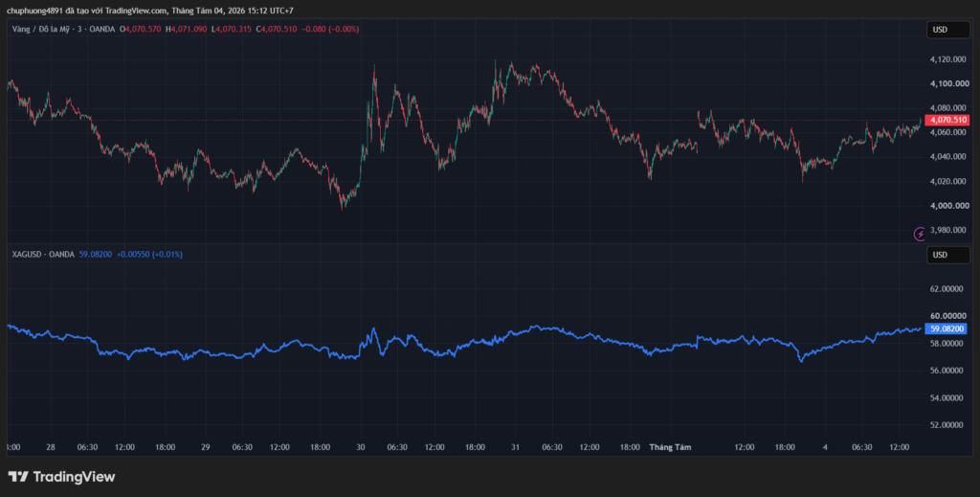Viewport: 980px width, 497px height.
Task: Click the date label 28 on time axis
Action: (x=51, y=447)
